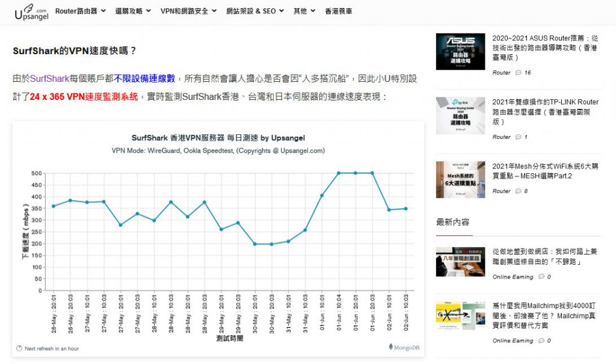Viewport: 616px width, 364px height.
Task: Click the 最新內容 sidebar heading
Action: click(452, 222)
